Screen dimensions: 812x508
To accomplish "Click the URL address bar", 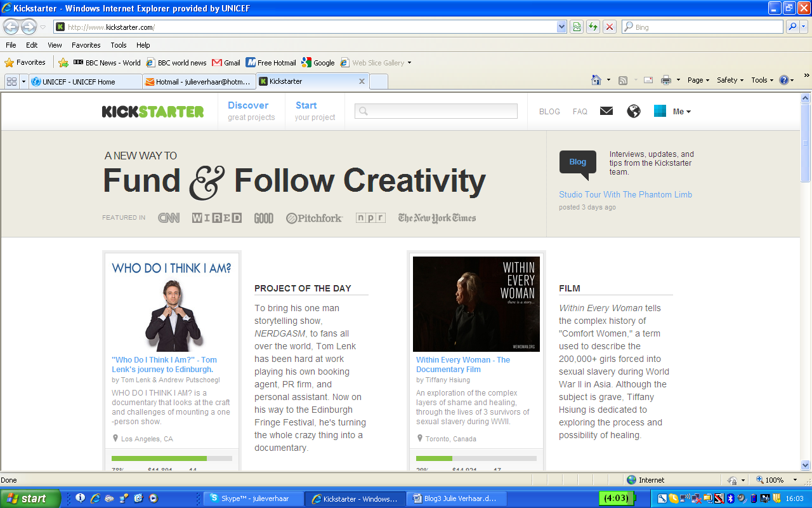I will [306, 27].
